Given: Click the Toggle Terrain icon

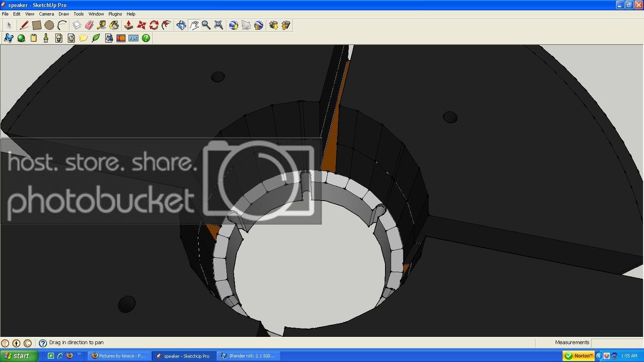Looking at the screenshot, I should (246, 25).
